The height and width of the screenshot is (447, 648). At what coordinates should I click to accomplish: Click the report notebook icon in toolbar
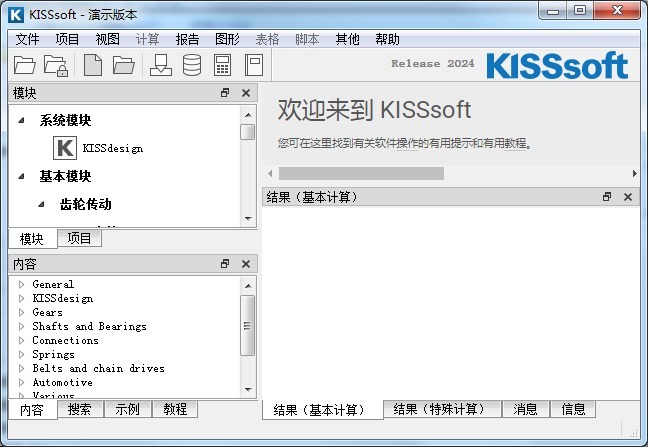point(254,66)
